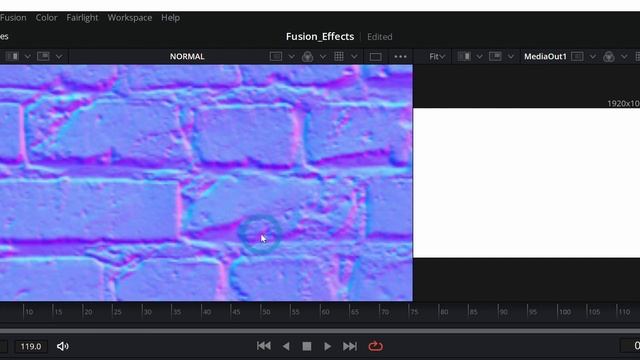The image size is (640, 360).
Task: Click the Fusion_Effects project title
Action: pos(320,36)
